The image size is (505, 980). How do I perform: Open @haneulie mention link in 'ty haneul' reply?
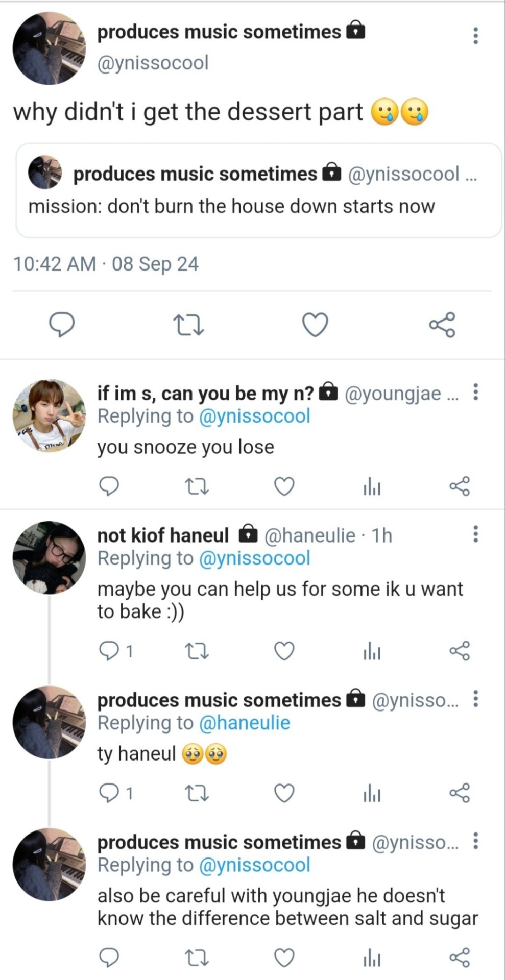[244, 723]
